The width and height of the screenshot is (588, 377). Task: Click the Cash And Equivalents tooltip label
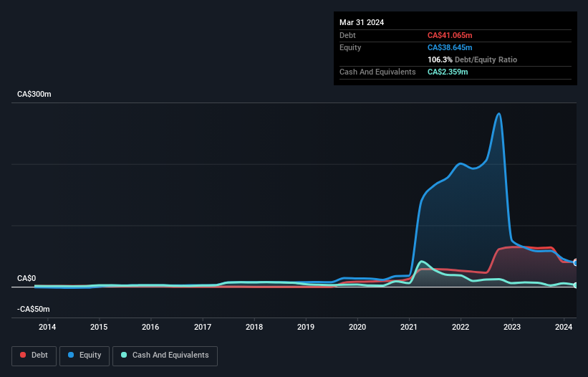[377, 72]
